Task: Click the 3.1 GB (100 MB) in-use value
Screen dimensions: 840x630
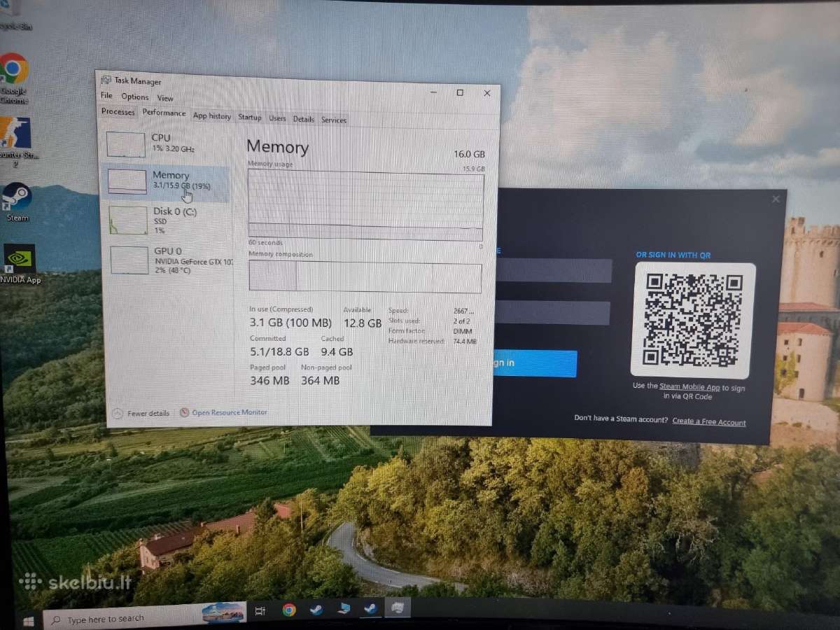Action: click(290, 323)
